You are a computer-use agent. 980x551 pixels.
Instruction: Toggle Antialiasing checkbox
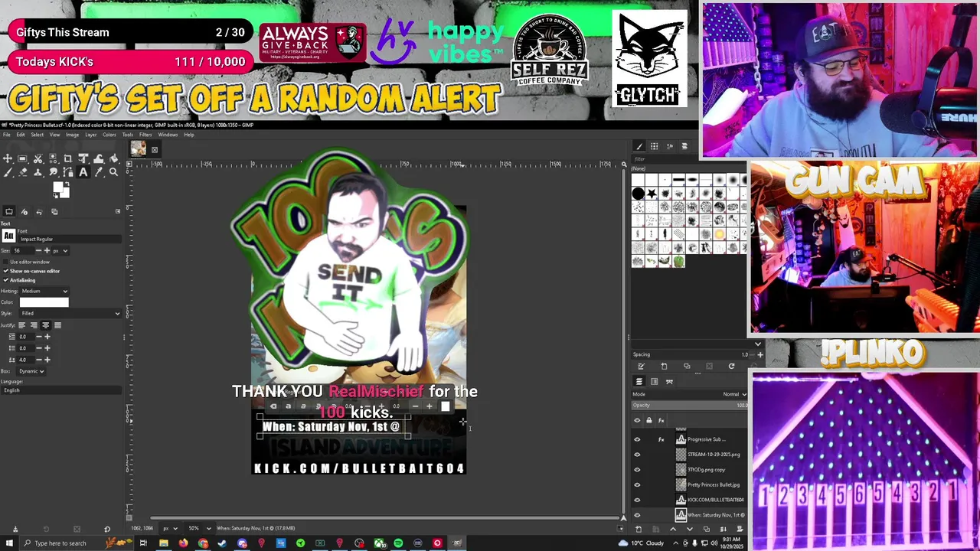(x=5, y=280)
